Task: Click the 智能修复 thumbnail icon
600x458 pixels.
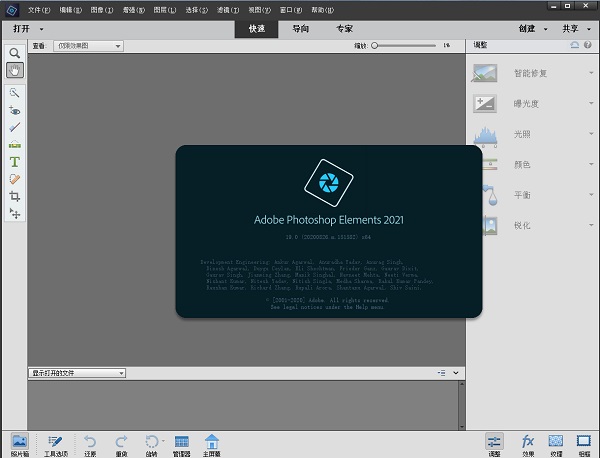Action: (485, 73)
